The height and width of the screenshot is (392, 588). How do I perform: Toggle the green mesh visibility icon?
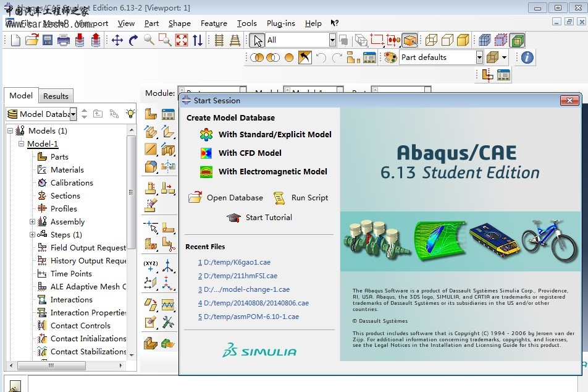(x=518, y=40)
